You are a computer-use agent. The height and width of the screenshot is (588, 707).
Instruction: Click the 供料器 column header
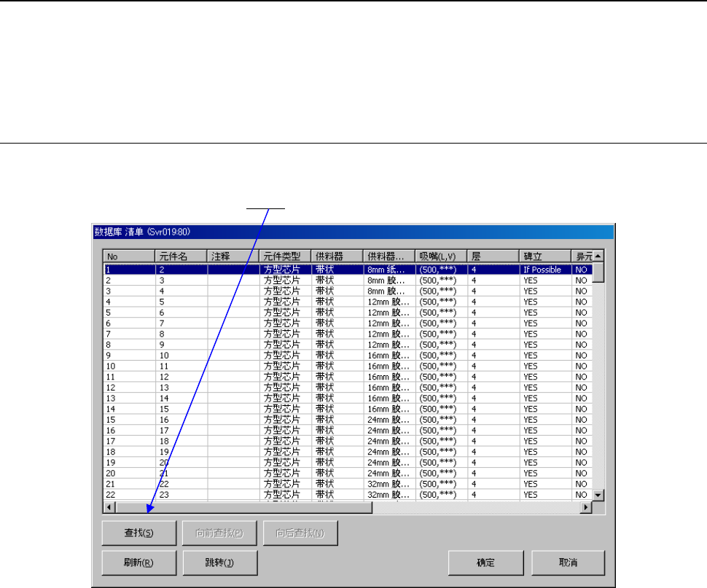(337, 256)
